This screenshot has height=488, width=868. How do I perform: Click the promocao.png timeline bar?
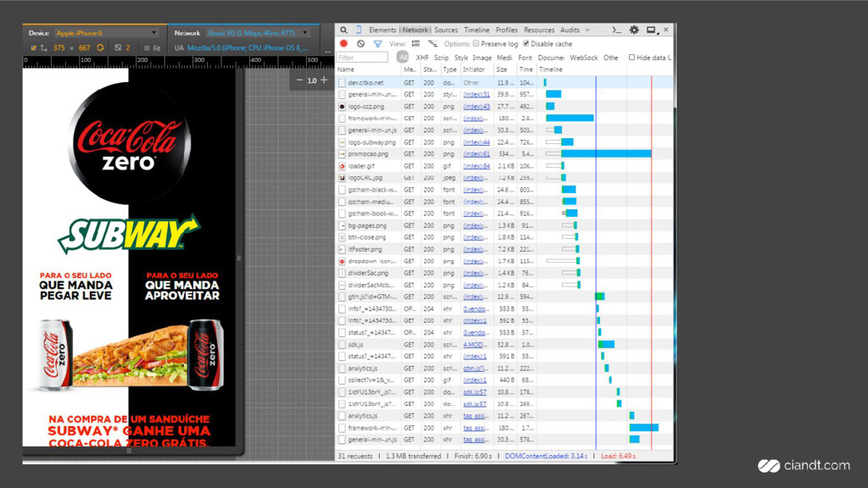(605, 154)
